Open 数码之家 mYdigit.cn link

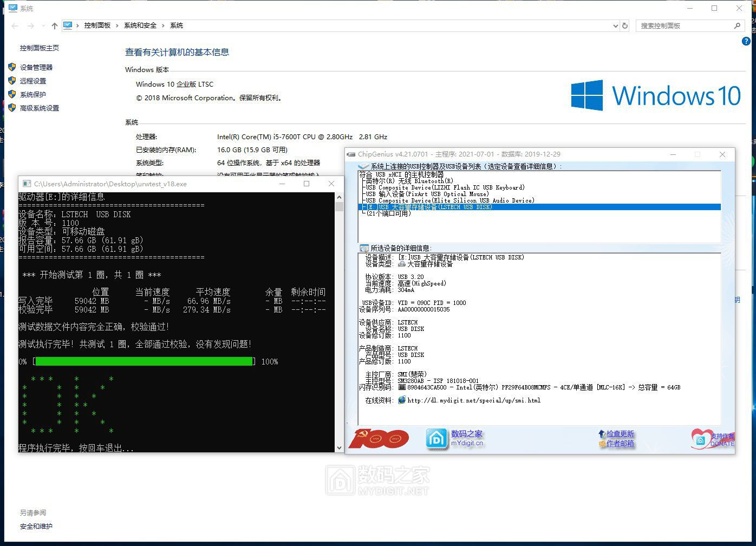(467, 439)
